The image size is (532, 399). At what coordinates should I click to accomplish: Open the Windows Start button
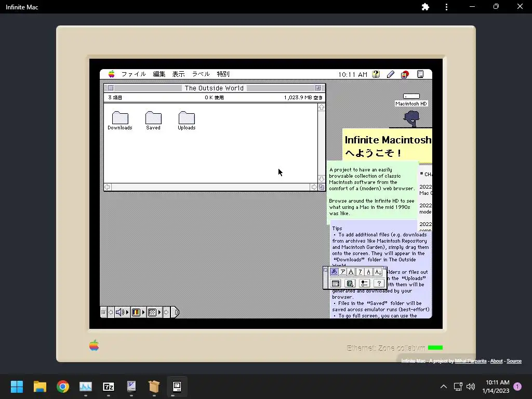coord(17,387)
